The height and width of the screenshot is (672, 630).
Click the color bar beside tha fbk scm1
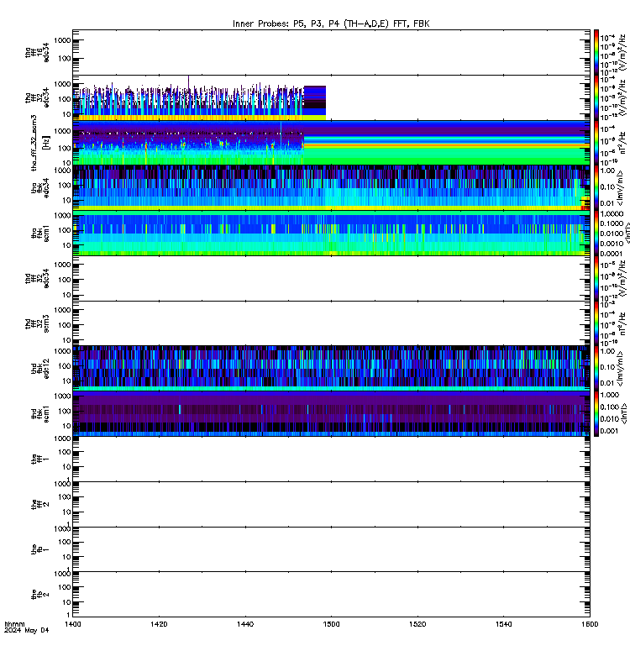coord(596,234)
